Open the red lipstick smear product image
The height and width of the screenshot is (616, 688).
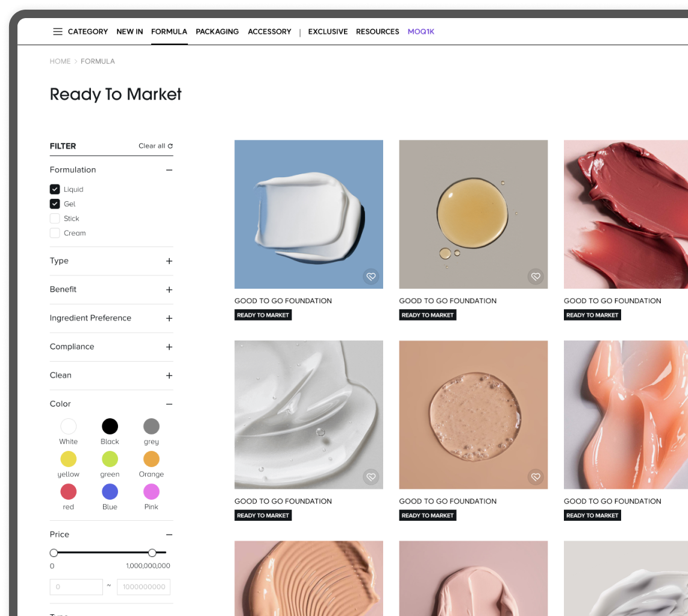point(626,214)
